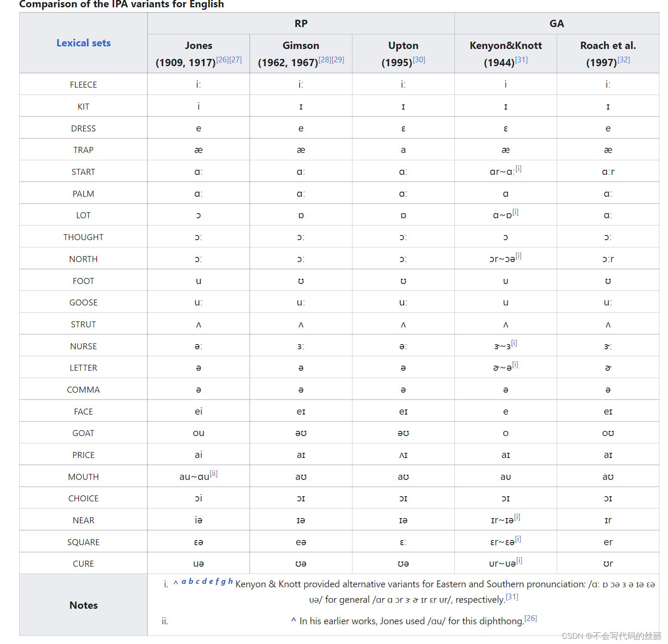The image size is (668, 644).
Task: Select the 'DRESS' row label
Action: pos(83,128)
